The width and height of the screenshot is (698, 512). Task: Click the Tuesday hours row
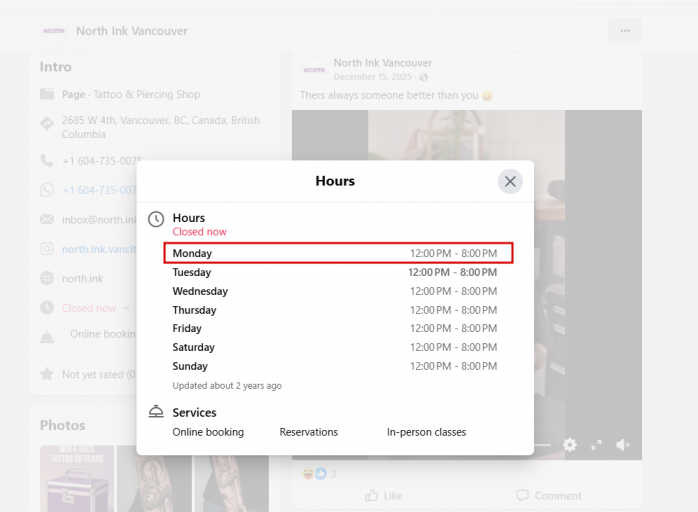[335, 272]
